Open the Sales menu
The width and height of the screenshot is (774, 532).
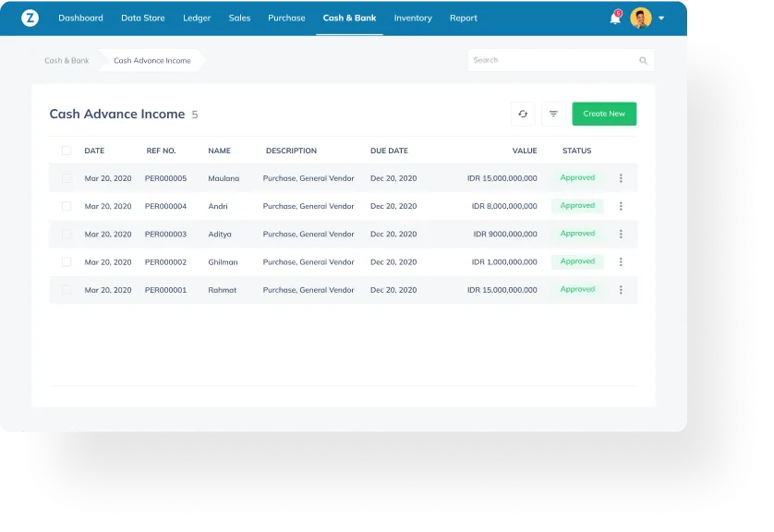coord(239,18)
